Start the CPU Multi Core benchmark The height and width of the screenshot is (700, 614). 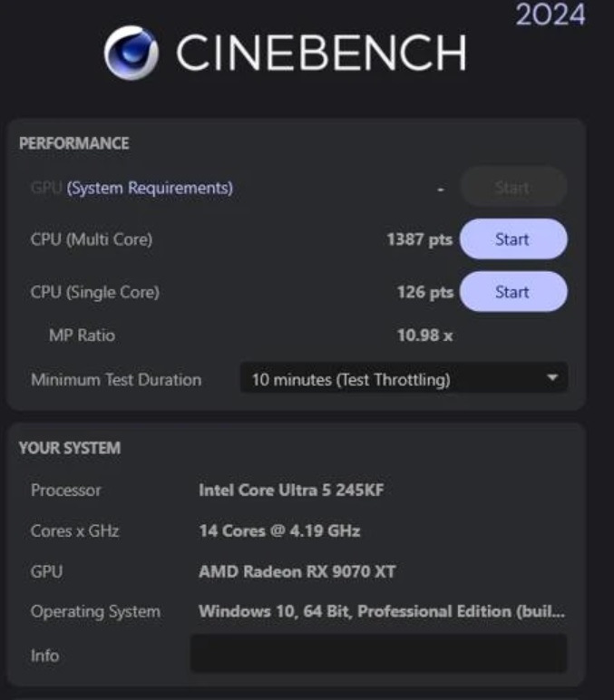click(512, 239)
